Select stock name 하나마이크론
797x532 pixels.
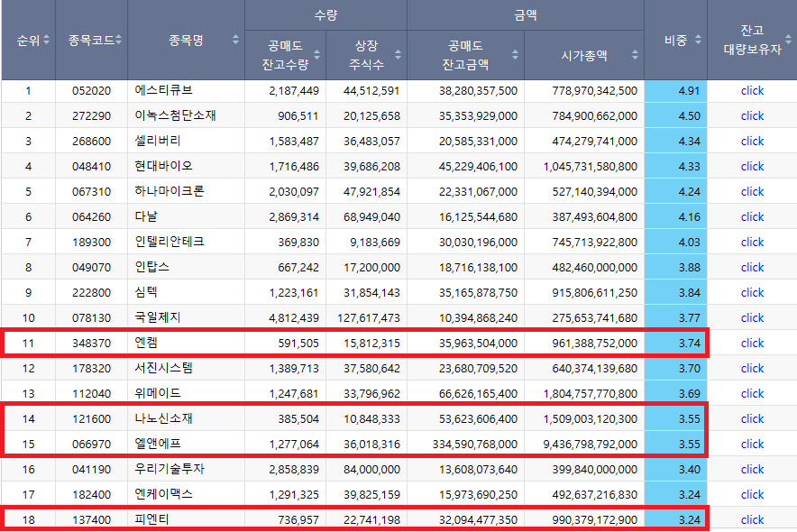coord(169,191)
